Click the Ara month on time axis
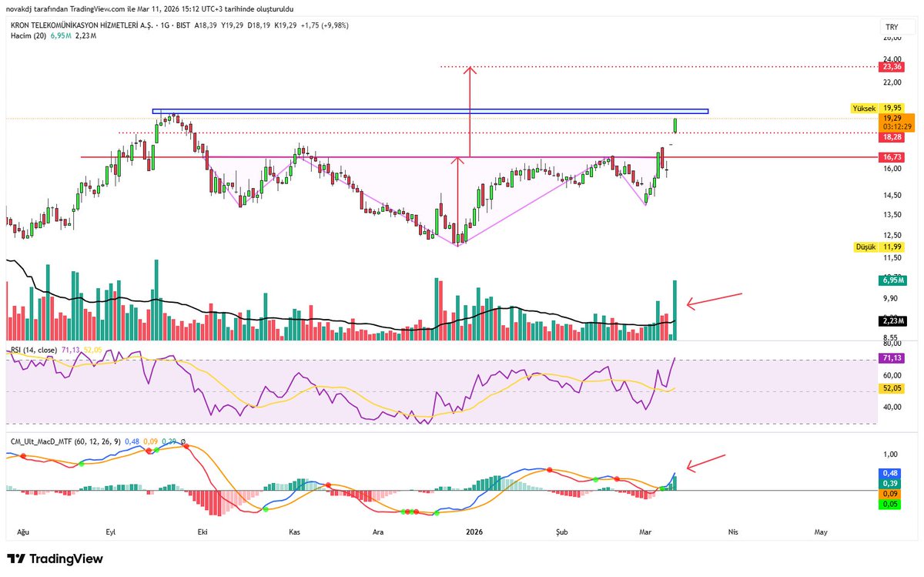 coord(377,532)
